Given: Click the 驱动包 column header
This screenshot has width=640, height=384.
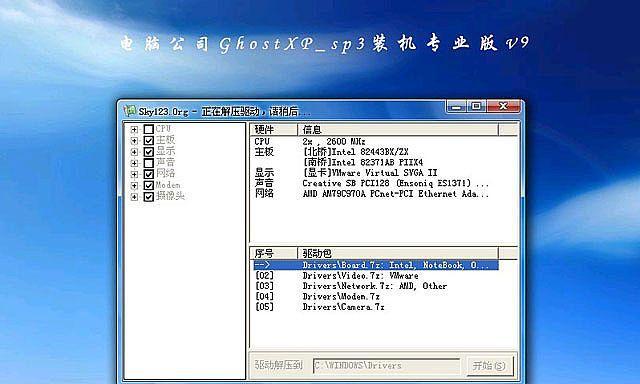Looking at the screenshot, I should coord(398,253).
